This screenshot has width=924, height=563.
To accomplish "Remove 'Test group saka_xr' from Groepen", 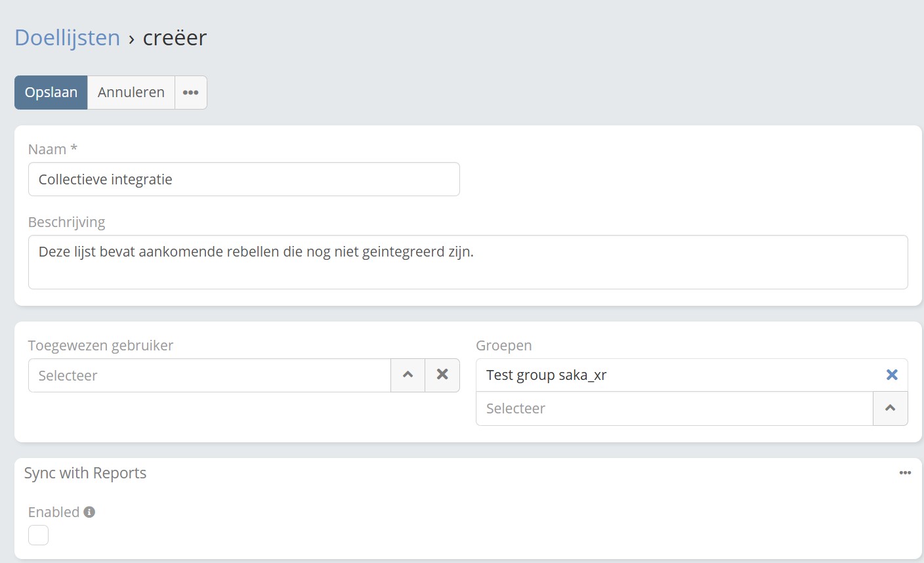I will click(892, 375).
